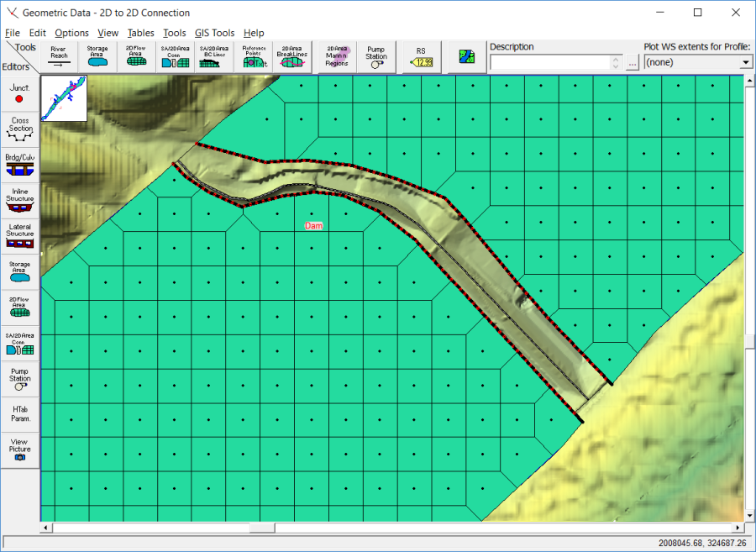Expand the Plot WS extents for Profile dropdown
This screenshot has height=552, width=756.
click(745, 63)
